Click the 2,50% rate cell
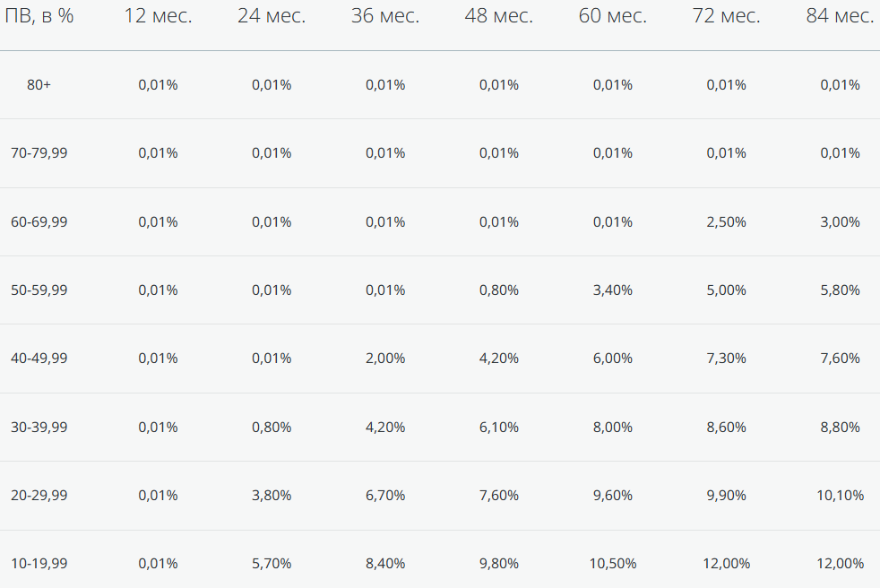The width and height of the screenshot is (880, 588). [726, 222]
